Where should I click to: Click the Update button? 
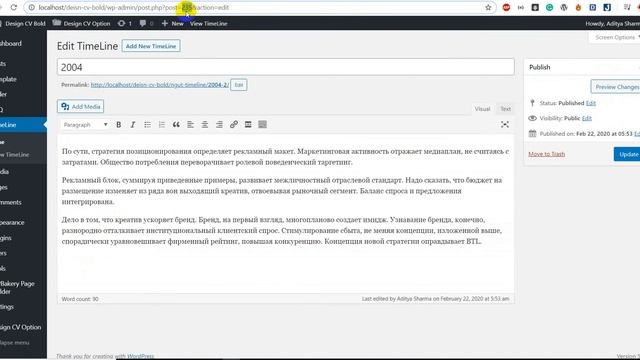tap(627, 154)
